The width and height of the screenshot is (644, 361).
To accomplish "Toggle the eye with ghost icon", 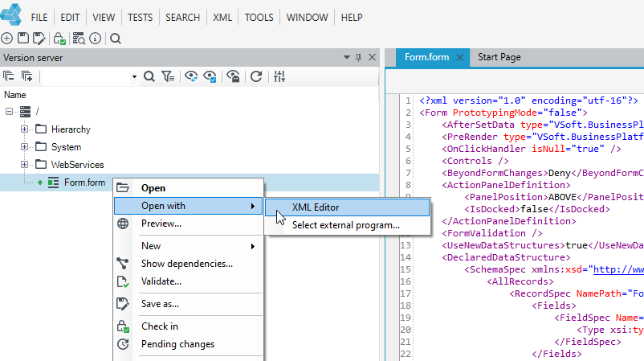I will [x=234, y=76].
